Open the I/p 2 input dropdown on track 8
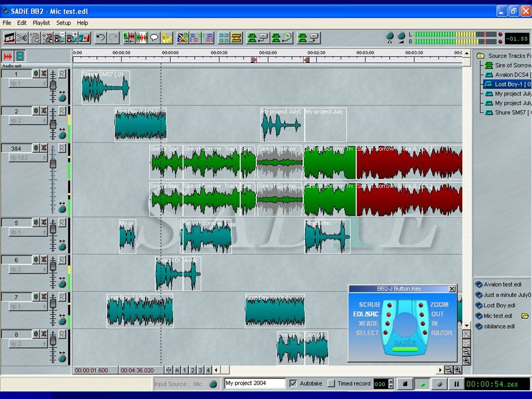The height and width of the screenshot is (399, 532). (28, 344)
